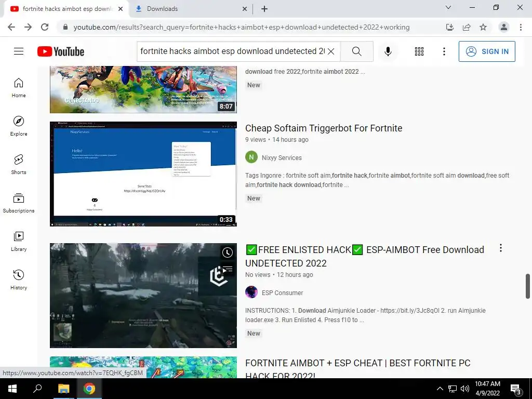Click the Chrome taskbar icon
The height and width of the screenshot is (399, 532).
89,389
